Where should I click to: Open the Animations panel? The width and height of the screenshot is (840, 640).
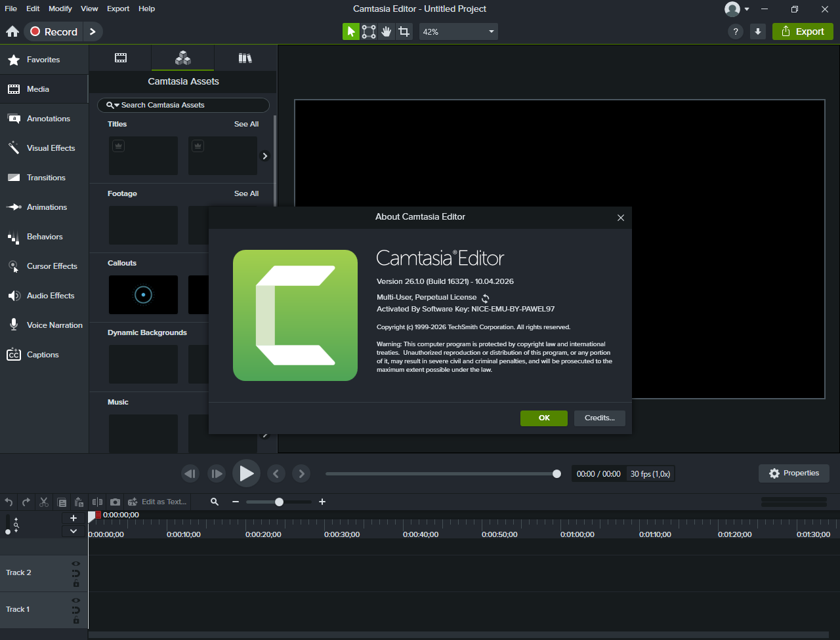(44, 207)
